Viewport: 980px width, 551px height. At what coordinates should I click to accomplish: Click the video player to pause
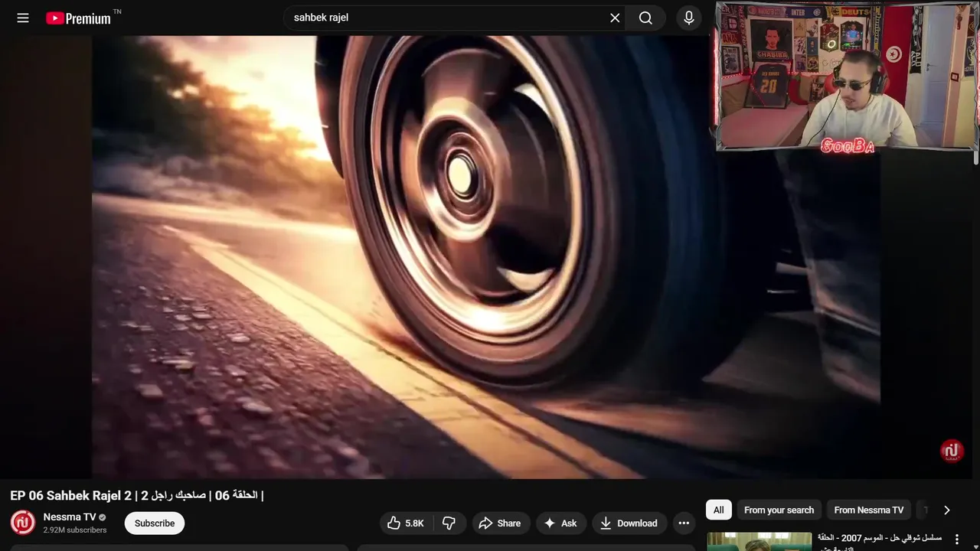[486, 256]
